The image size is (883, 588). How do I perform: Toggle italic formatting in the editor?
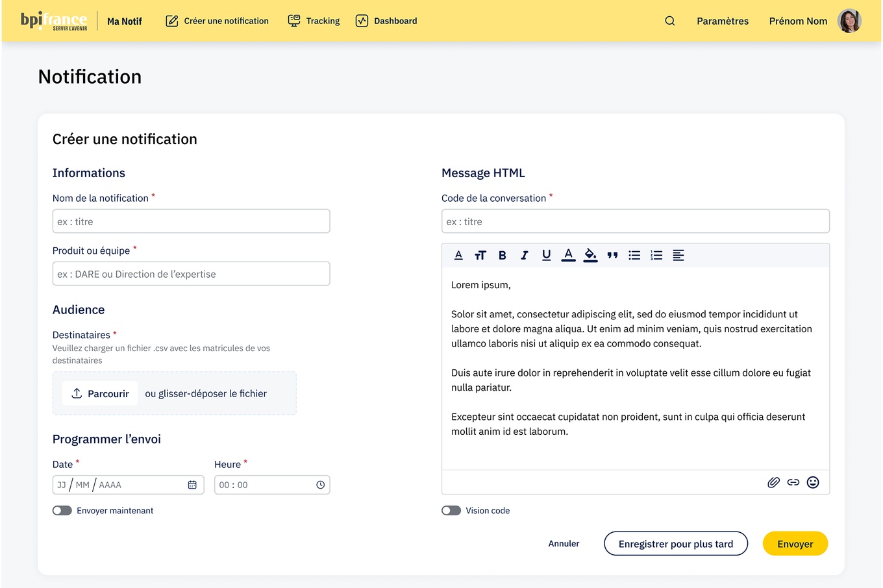tap(524, 255)
